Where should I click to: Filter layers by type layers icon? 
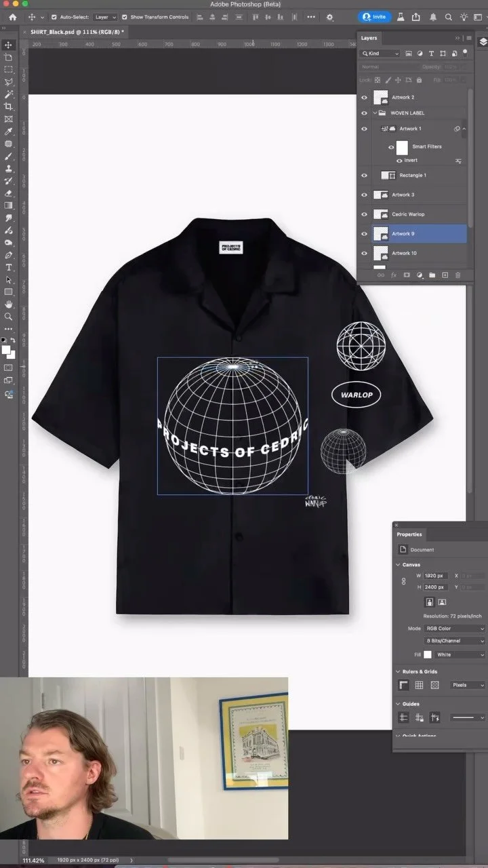tap(431, 54)
